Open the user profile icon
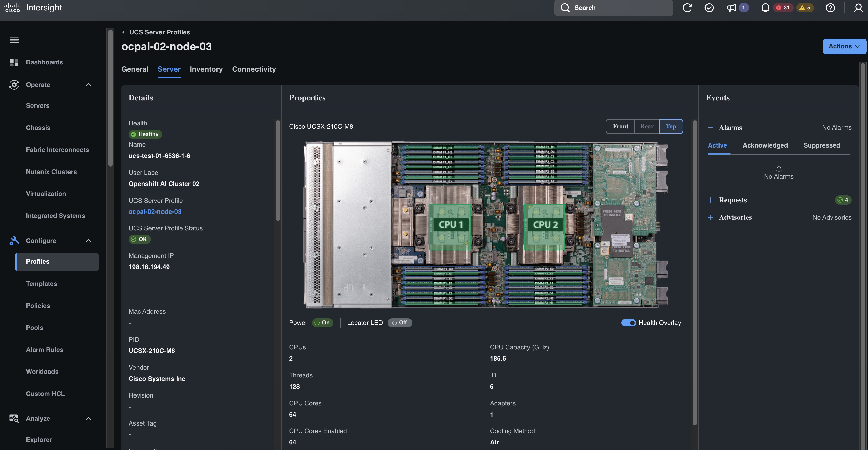The width and height of the screenshot is (868, 450). click(x=858, y=8)
